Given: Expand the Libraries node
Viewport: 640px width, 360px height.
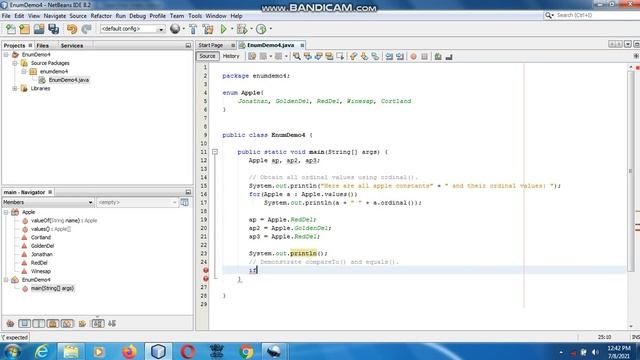Looking at the screenshot, I should [x=15, y=89].
